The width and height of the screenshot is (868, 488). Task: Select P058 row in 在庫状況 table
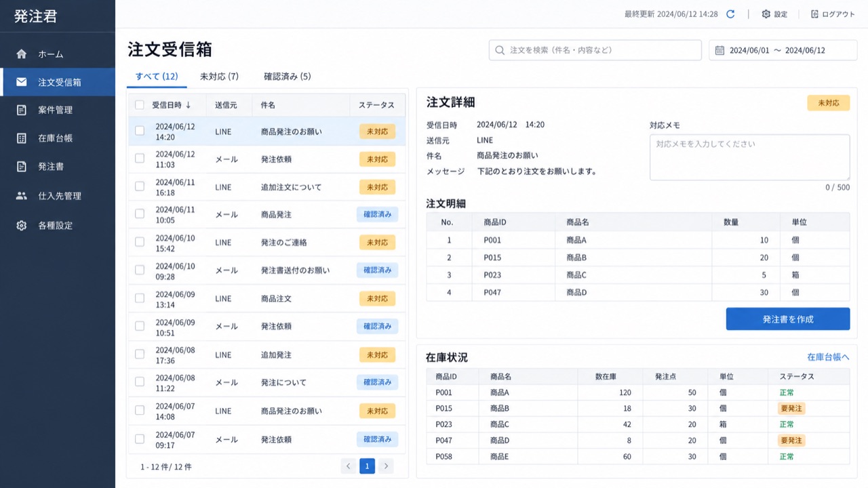coord(637,457)
